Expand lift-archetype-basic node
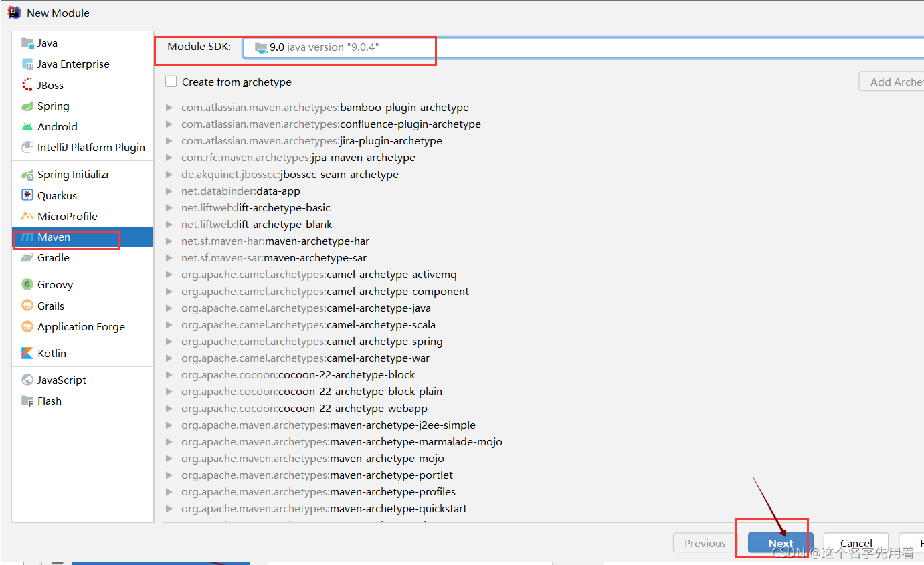This screenshot has height=565, width=924. pyautogui.click(x=169, y=207)
